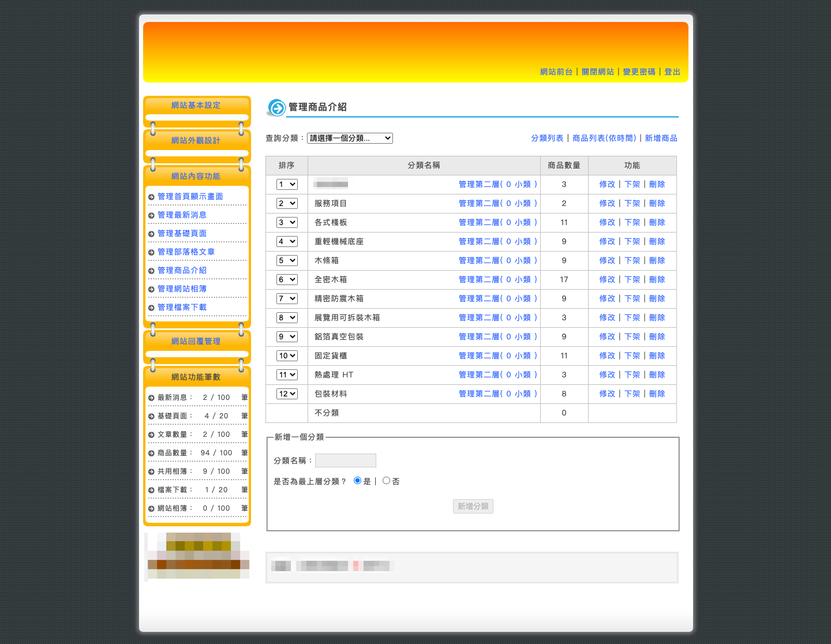The width and height of the screenshot is (831, 644).
Task: Click 新增商品 link
Action: 661,138
